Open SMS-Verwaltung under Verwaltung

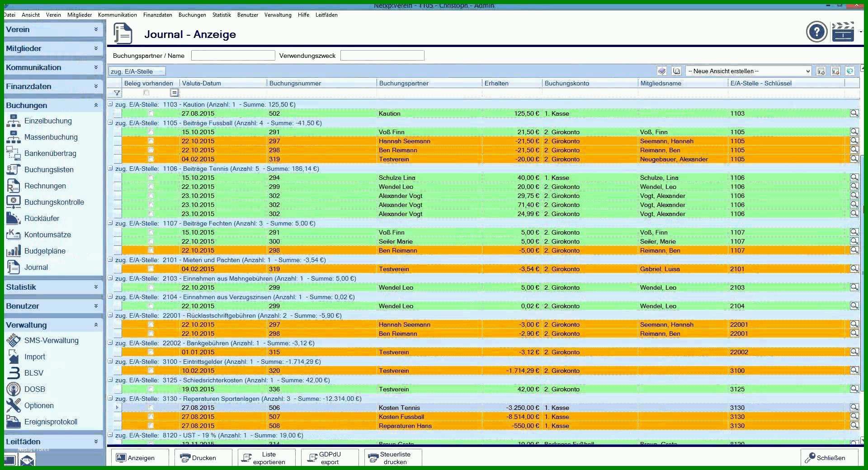click(51, 341)
